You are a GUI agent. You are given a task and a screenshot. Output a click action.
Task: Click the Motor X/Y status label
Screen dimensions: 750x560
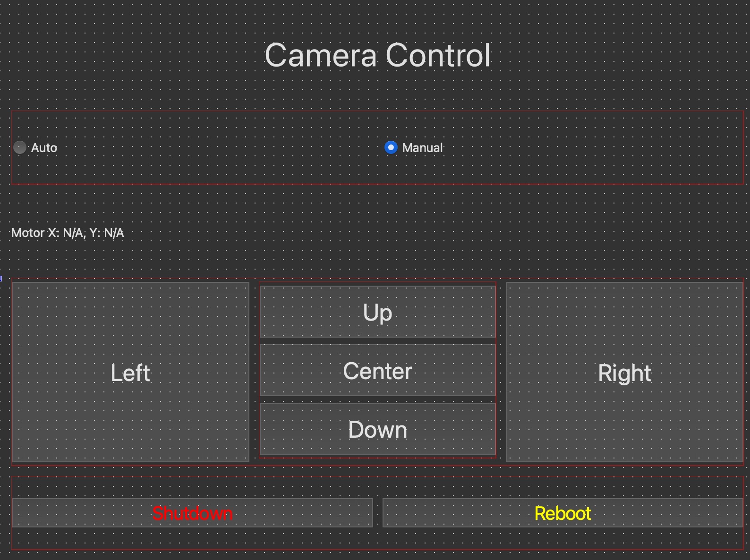[x=68, y=233]
